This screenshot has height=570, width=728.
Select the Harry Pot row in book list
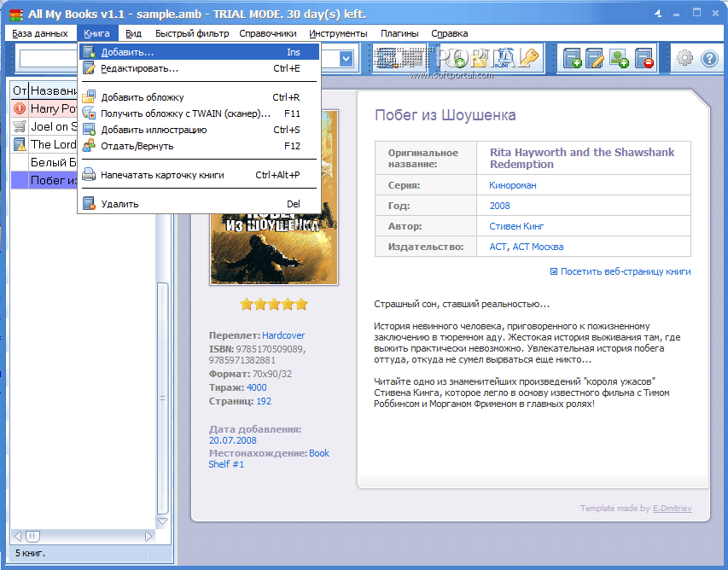(44, 108)
